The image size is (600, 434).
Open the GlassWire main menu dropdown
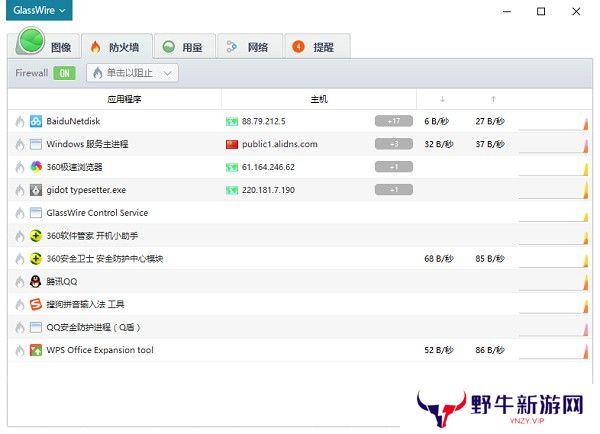point(39,10)
